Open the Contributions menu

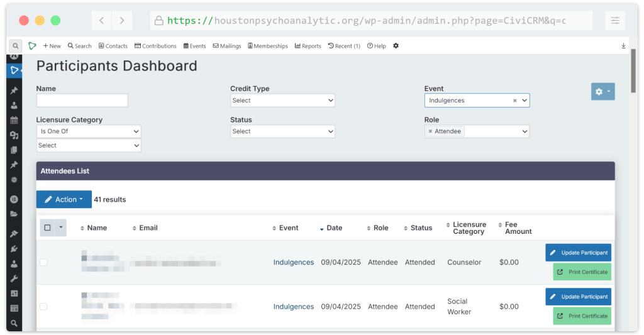click(156, 46)
